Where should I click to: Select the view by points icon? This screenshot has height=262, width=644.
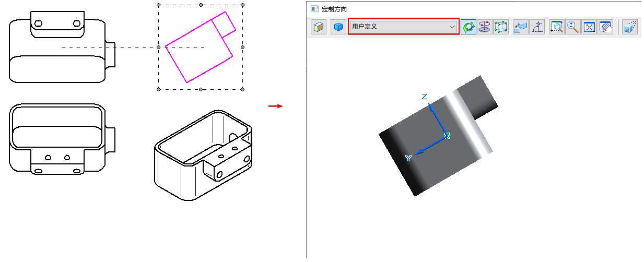coord(537,27)
